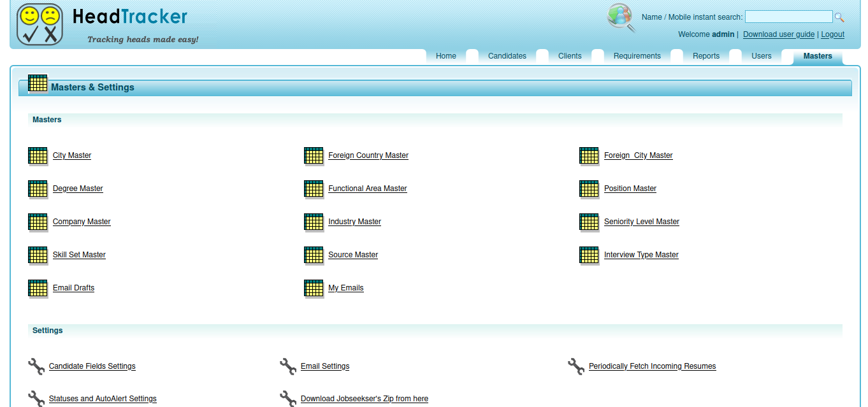This screenshot has width=868, height=407.
Task: Click the Download user guide link
Action: [x=779, y=34]
